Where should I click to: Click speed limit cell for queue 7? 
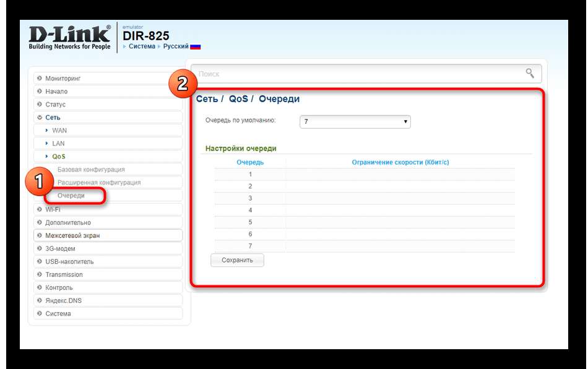click(400, 246)
